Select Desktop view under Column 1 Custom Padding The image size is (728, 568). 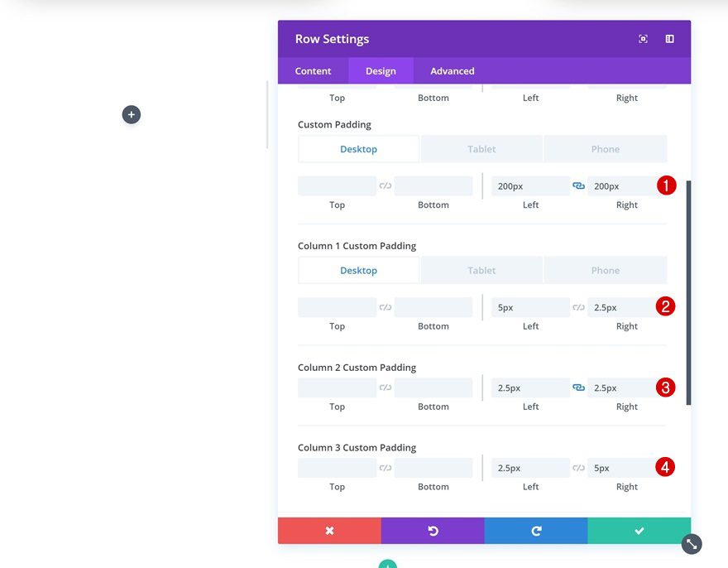pyautogui.click(x=358, y=270)
